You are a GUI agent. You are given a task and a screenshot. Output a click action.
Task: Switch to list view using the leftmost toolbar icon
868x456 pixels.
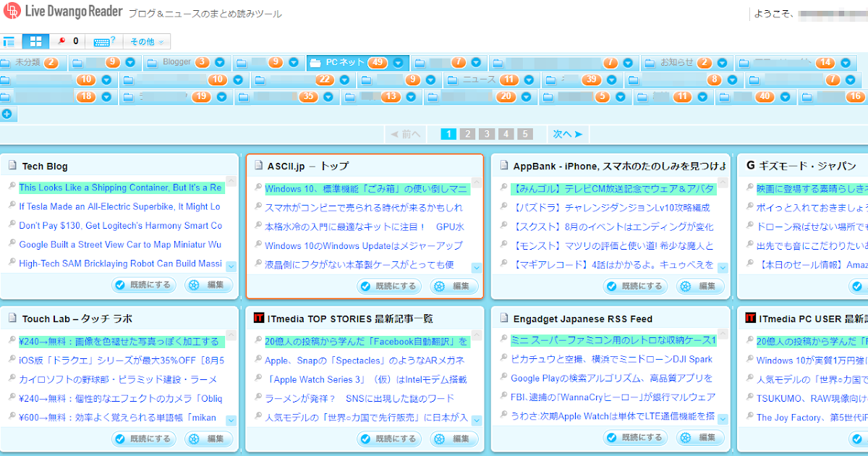tap(10, 41)
